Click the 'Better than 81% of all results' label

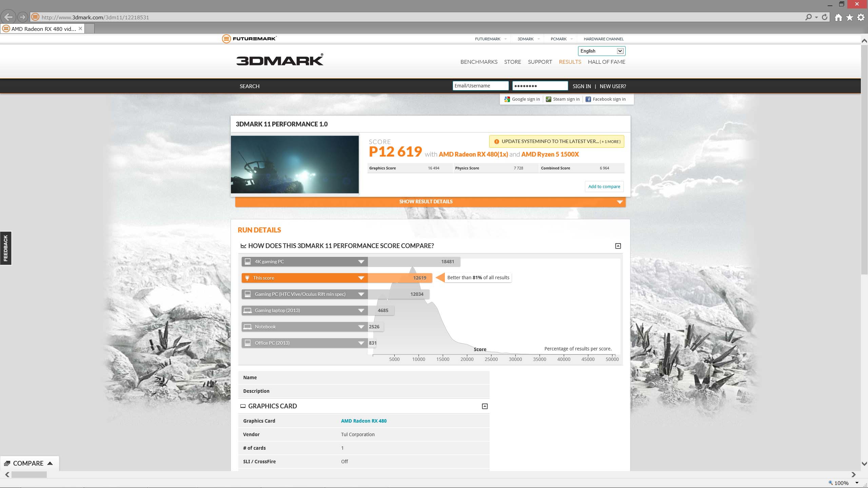pos(478,278)
